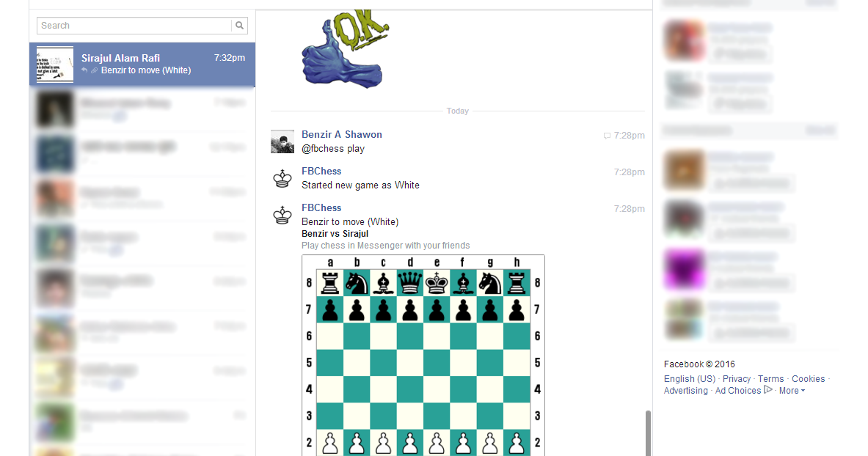868x456 pixels.
Task: Click the O.K. thumbs-up sticker
Action: [x=344, y=48]
